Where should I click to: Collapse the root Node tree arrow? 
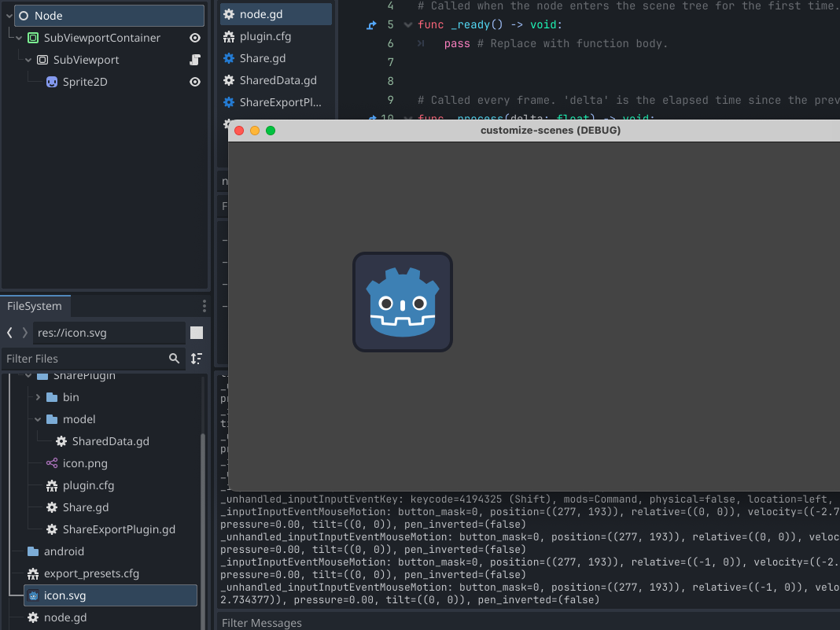click(x=9, y=16)
